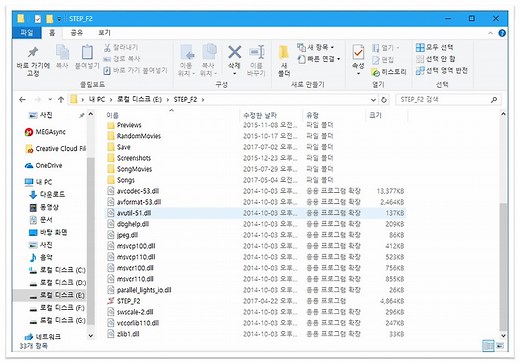Select 바탕 화면 in navigation pane
Screen dimensions: 520x363
coord(48,232)
